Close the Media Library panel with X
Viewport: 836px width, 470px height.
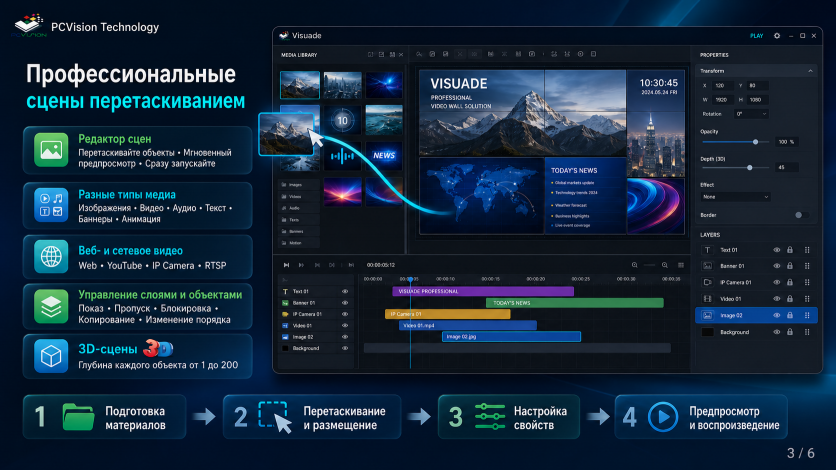(x=401, y=54)
